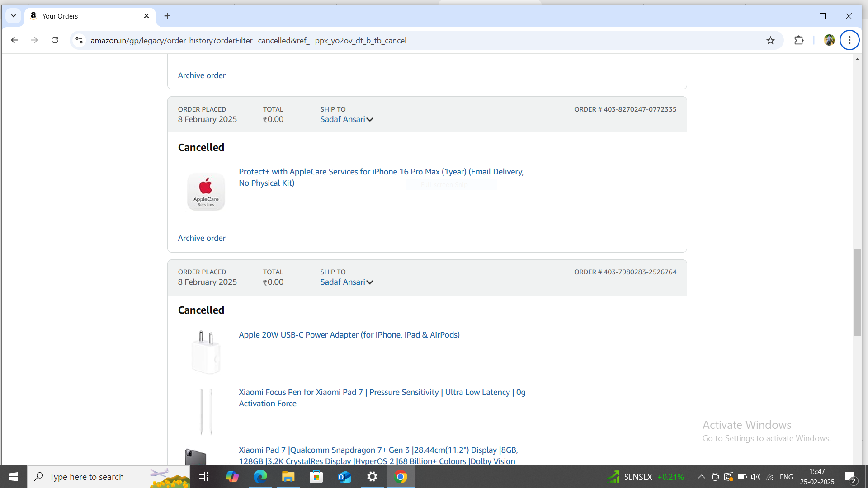Reload the Amazon orders page
The height and width of the screenshot is (488, 868).
(x=55, y=40)
